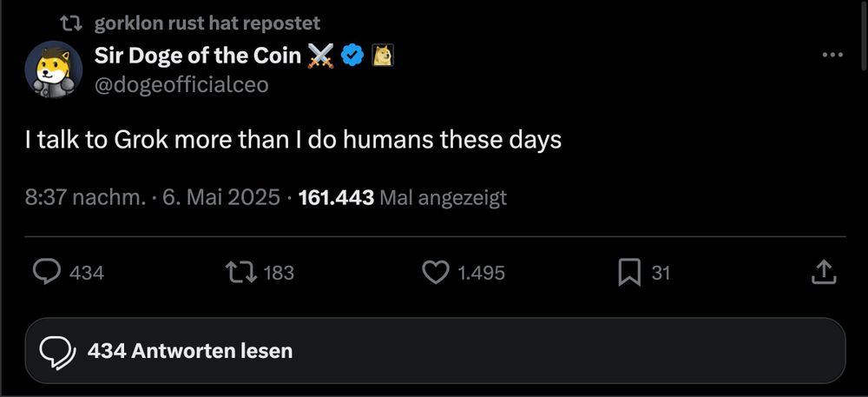This screenshot has height=397, width=868.
Task: Click the 434 Antworten lesen button
Action: tap(435, 350)
